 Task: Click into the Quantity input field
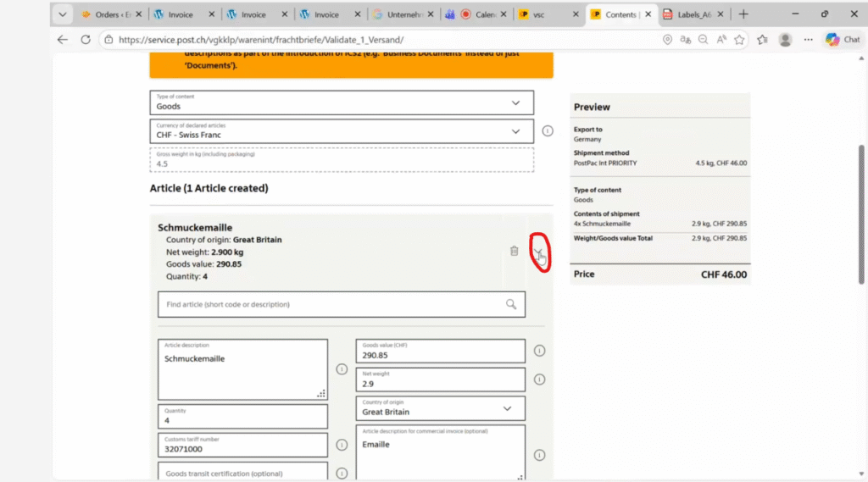click(x=242, y=417)
